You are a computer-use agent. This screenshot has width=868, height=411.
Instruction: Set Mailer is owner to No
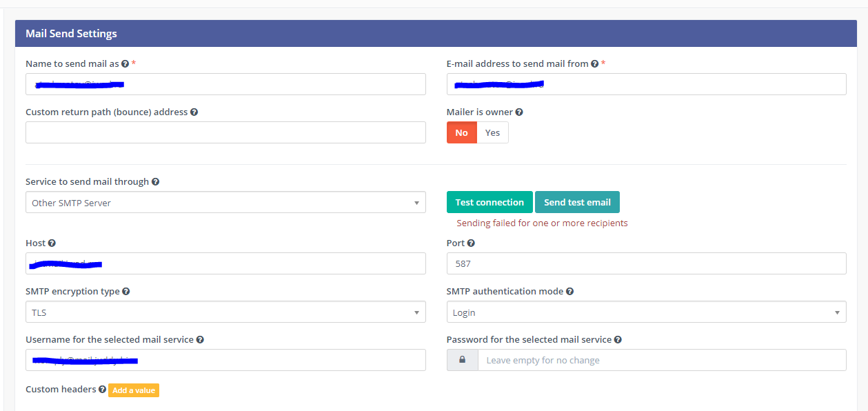461,132
